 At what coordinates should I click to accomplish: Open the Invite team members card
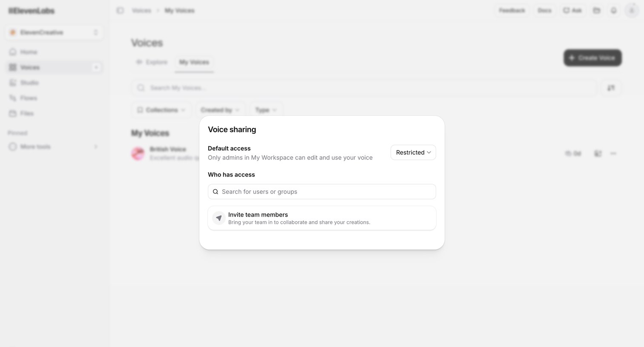coord(322,218)
